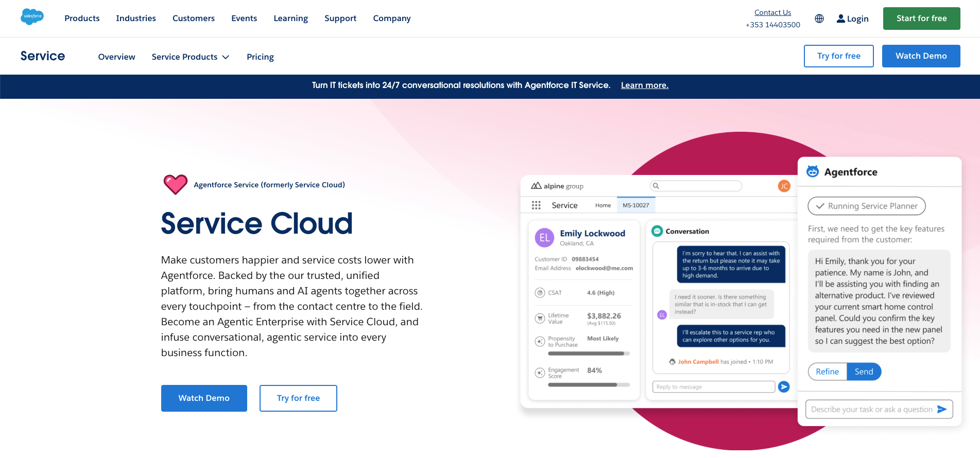Click the Customer ID 09883454 value

click(x=585, y=259)
